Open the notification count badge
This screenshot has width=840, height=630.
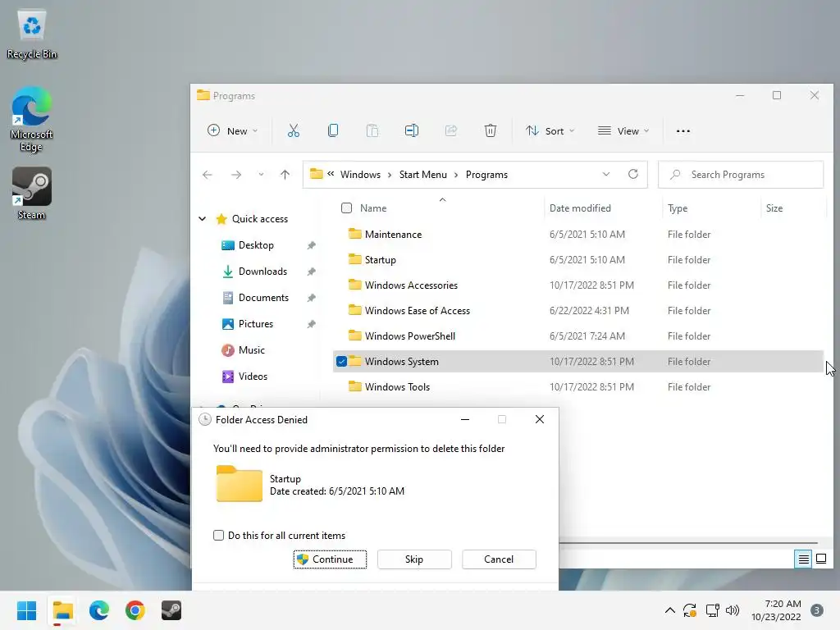point(817,610)
